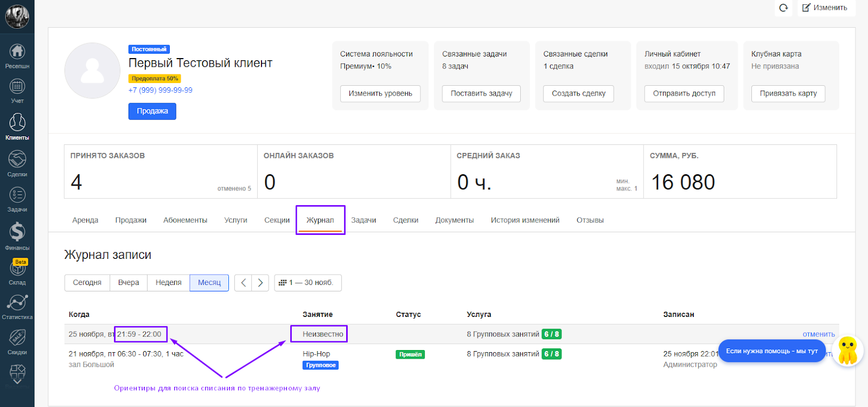868x407 pixels.
Task: Select the Месяц period filter
Action: [x=209, y=283]
